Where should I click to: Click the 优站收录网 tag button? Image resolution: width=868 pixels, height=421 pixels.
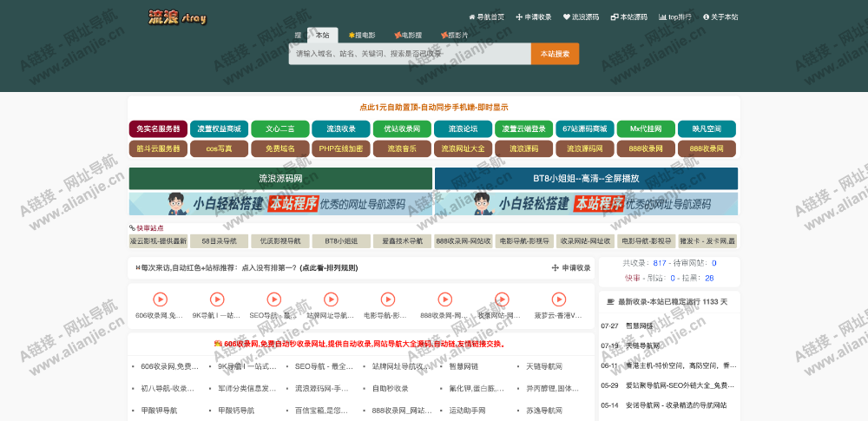(402, 129)
